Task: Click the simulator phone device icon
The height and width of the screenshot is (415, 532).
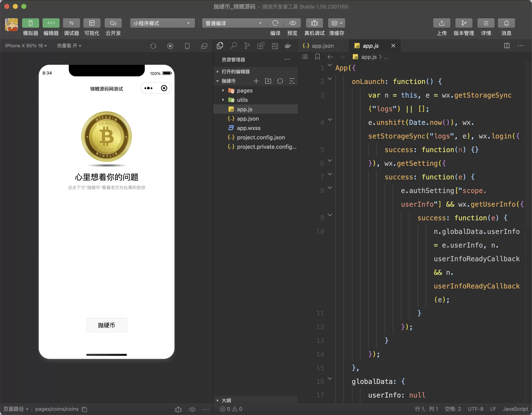Action: click(x=187, y=46)
